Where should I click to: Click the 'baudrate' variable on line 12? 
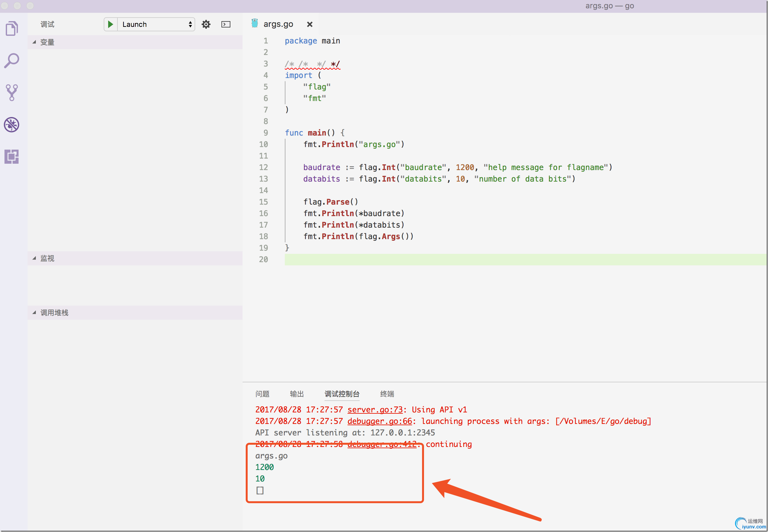pyautogui.click(x=322, y=167)
